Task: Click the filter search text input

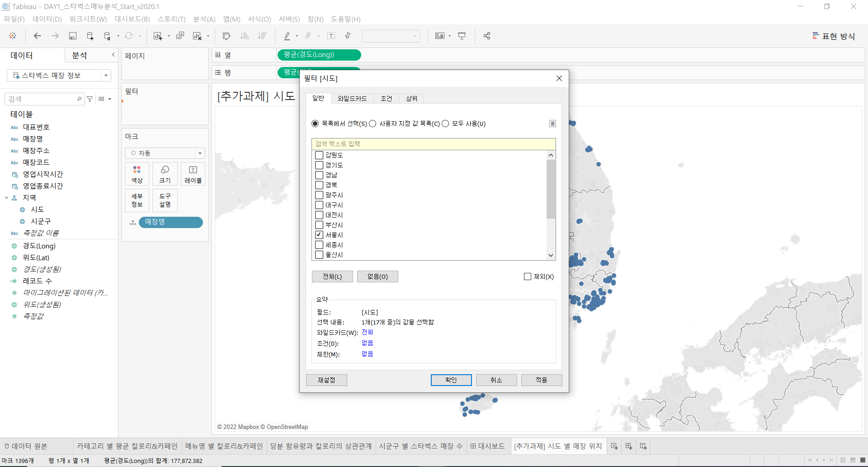Action: click(x=434, y=144)
